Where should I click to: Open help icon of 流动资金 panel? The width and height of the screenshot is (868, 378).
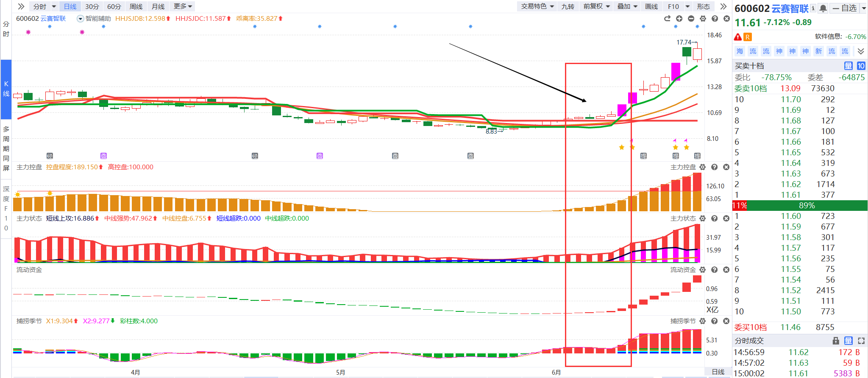714,270
